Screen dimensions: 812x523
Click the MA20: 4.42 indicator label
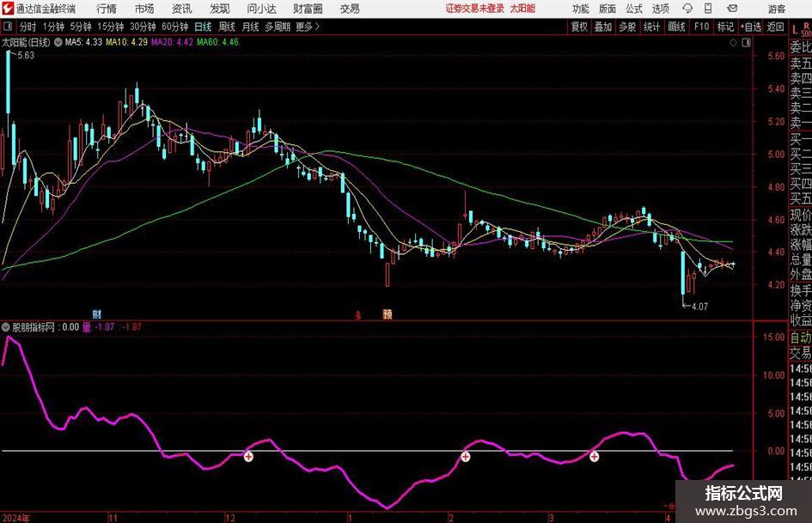[x=172, y=42]
